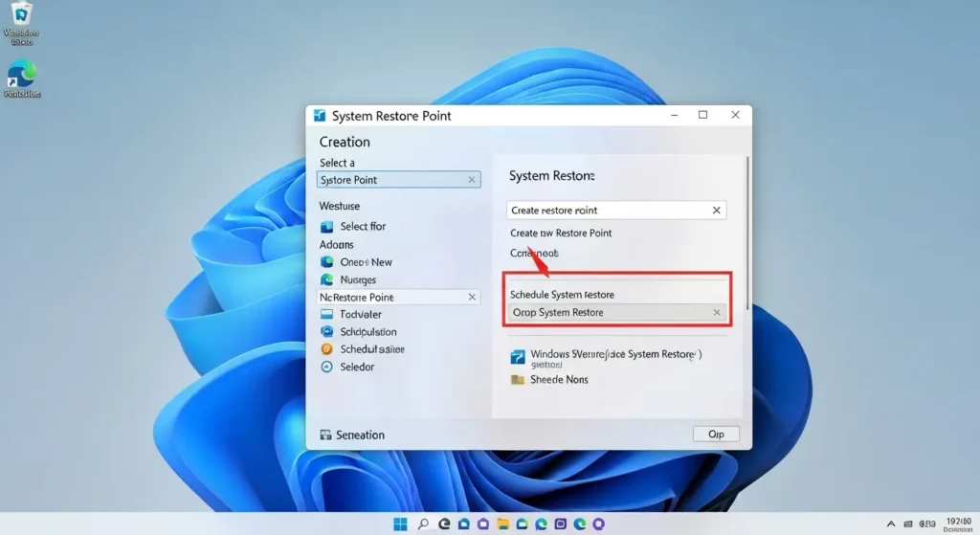Click the orange icon beside 'Schedult saiiee'
This screenshot has width=980, height=535.
tap(327, 349)
